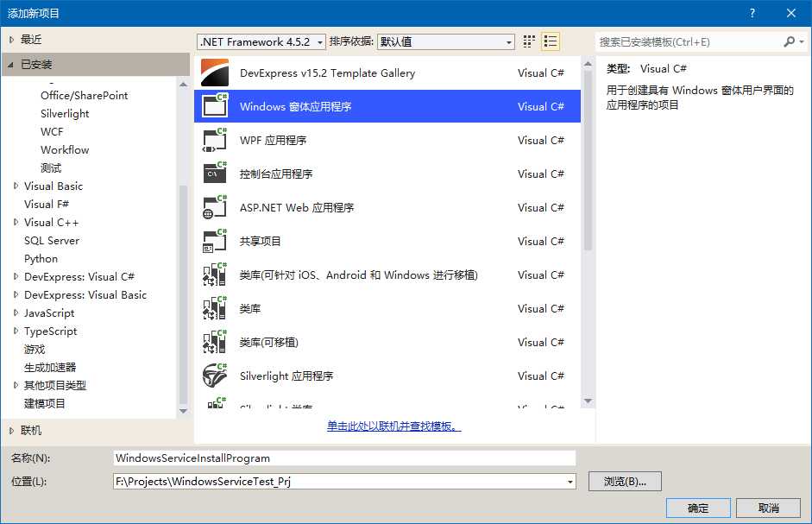Select Python in the tree

[41, 259]
